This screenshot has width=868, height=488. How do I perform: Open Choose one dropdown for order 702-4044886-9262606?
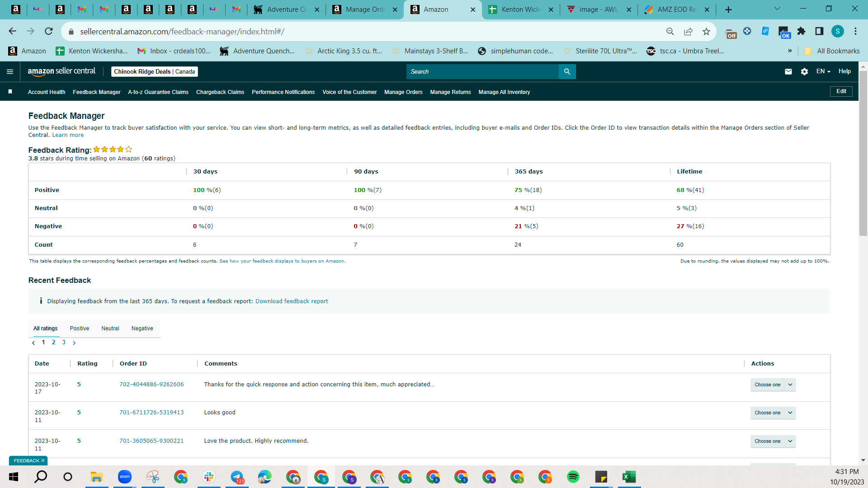point(773,385)
